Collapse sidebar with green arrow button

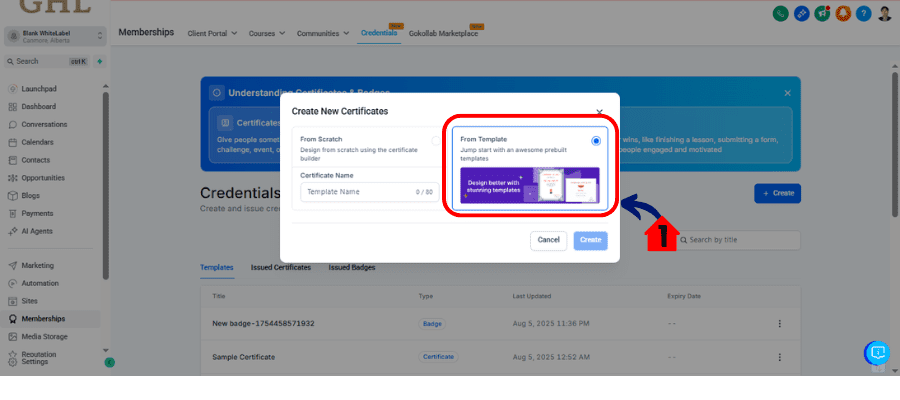[x=110, y=362]
